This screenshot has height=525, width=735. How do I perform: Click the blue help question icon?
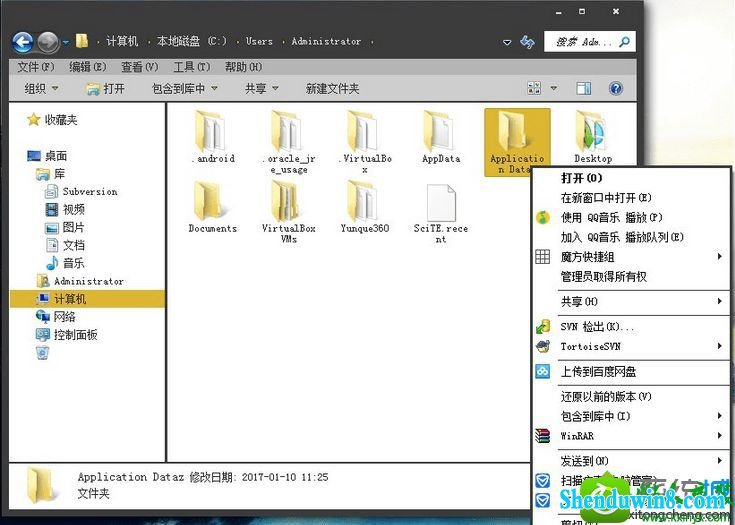click(616, 88)
